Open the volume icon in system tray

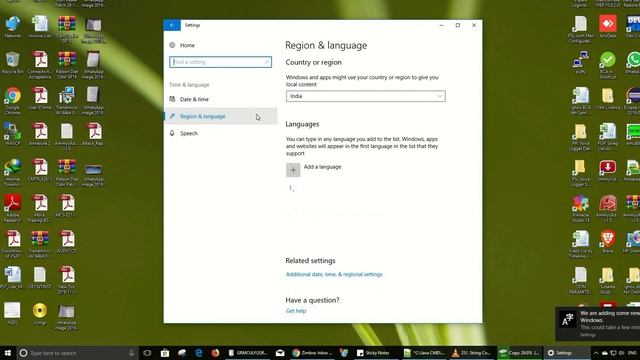(621, 353)
